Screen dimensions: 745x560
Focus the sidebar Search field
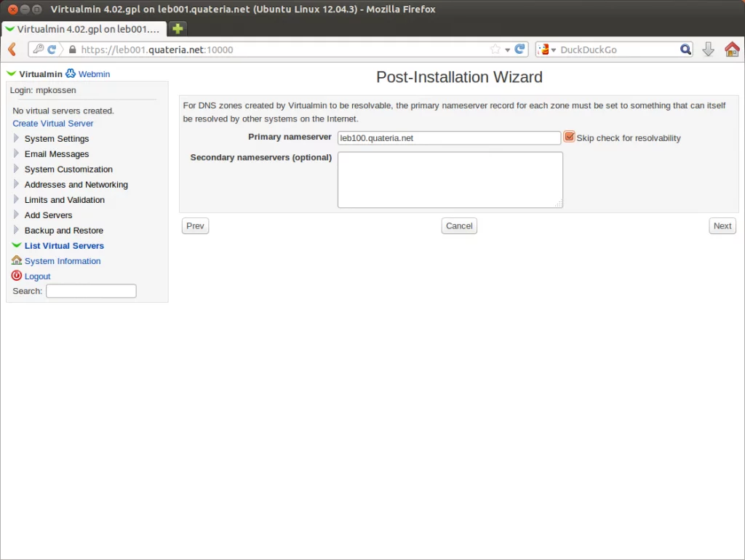pyautogui.click(x=91, y=291)
